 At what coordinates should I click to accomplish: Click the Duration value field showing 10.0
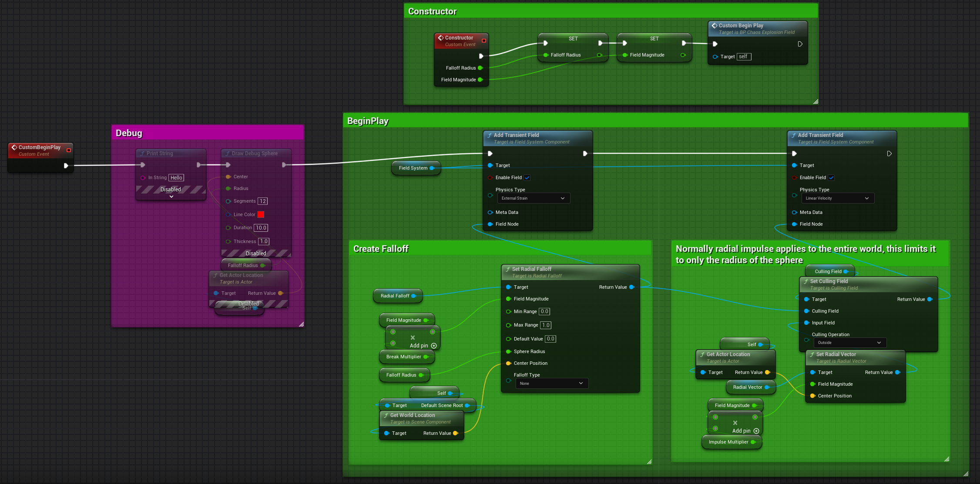(261, 227)
